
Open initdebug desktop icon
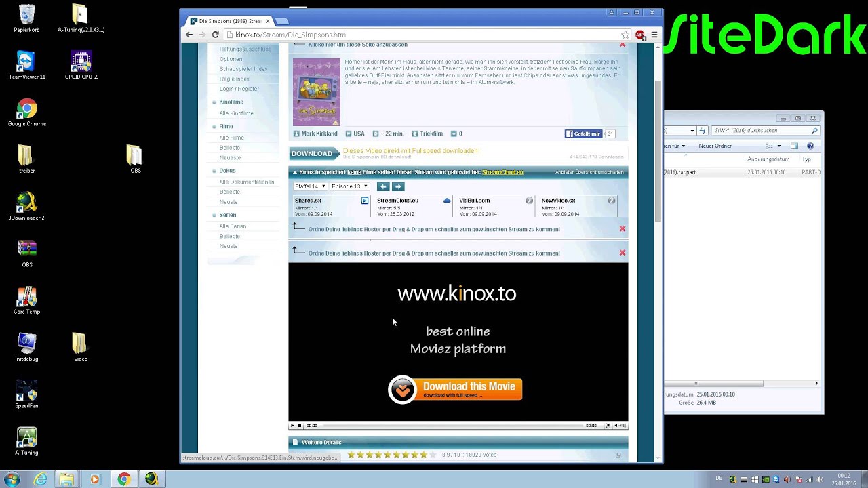26,348
